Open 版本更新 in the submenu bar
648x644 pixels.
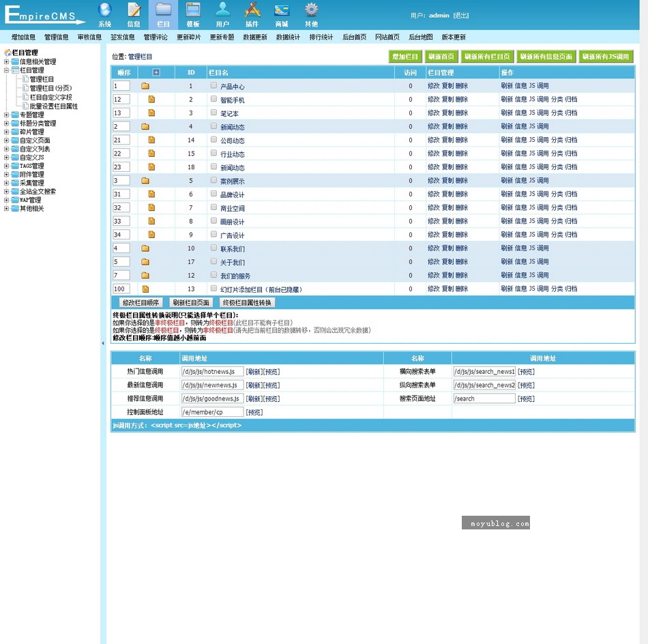tap(454, 38)
